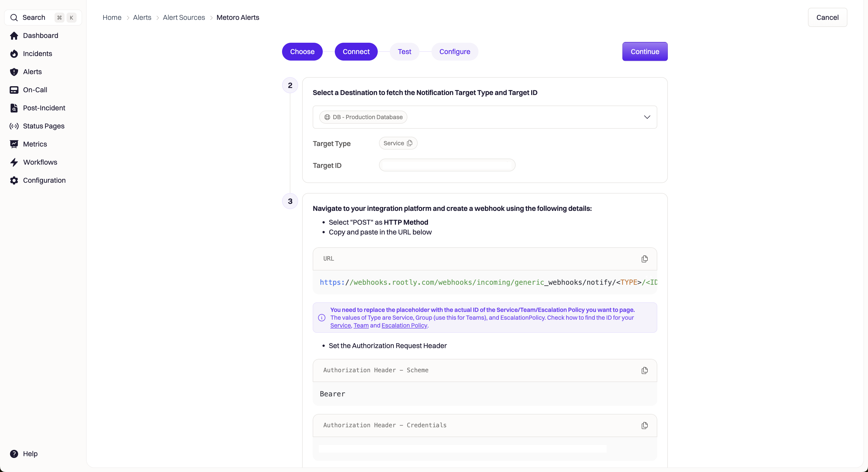Click the DB - Production Database chip
This screenshot has height=472, width=868.
tap(363, 117)
